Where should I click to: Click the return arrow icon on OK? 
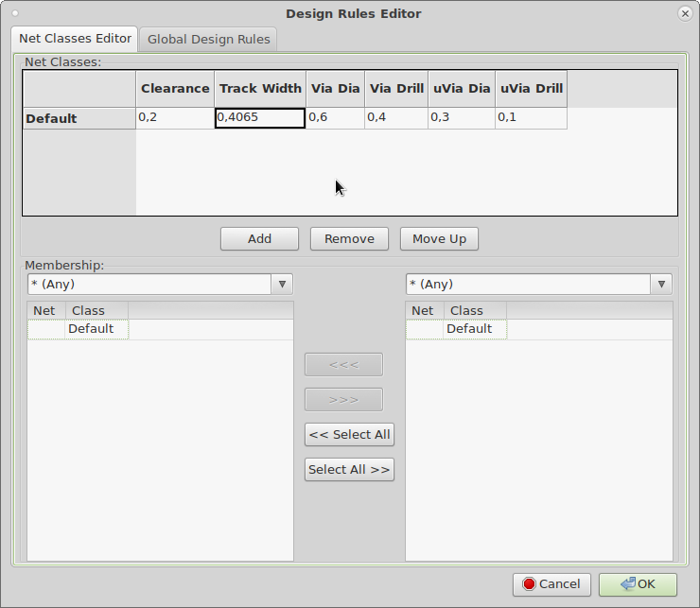(628, 583)
